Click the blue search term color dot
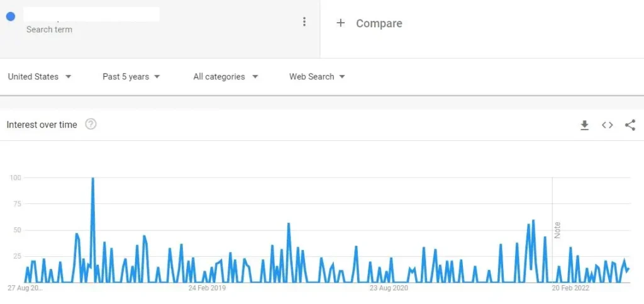Image resolution: width=644 pixels, height=304 pixels. (x=11, y=16)
